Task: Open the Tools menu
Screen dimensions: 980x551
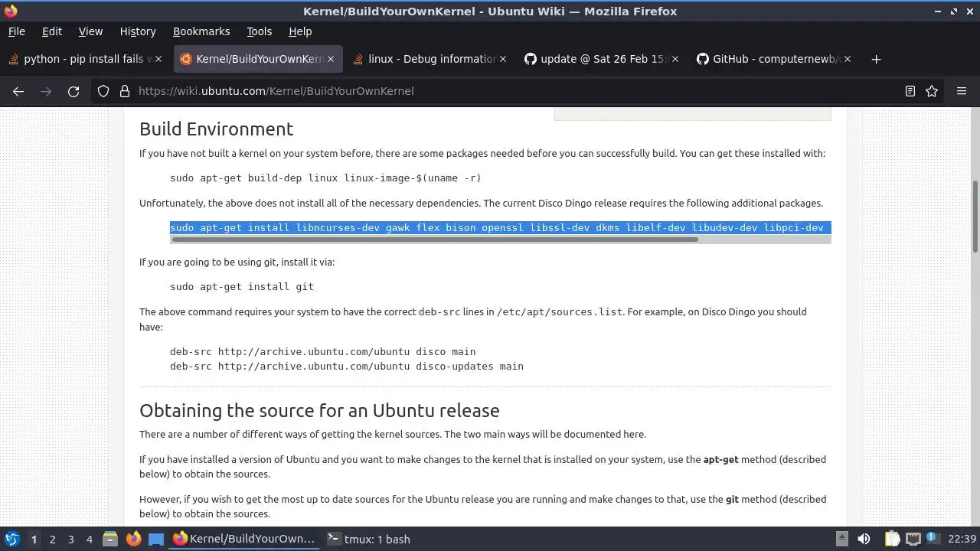Action: point(259,31)
